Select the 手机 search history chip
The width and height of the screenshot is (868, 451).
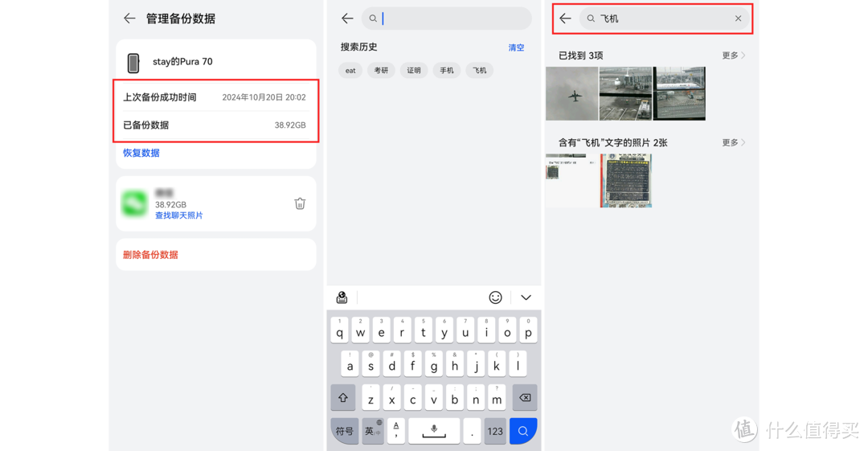pyautogui.click(x=447, y=71)
